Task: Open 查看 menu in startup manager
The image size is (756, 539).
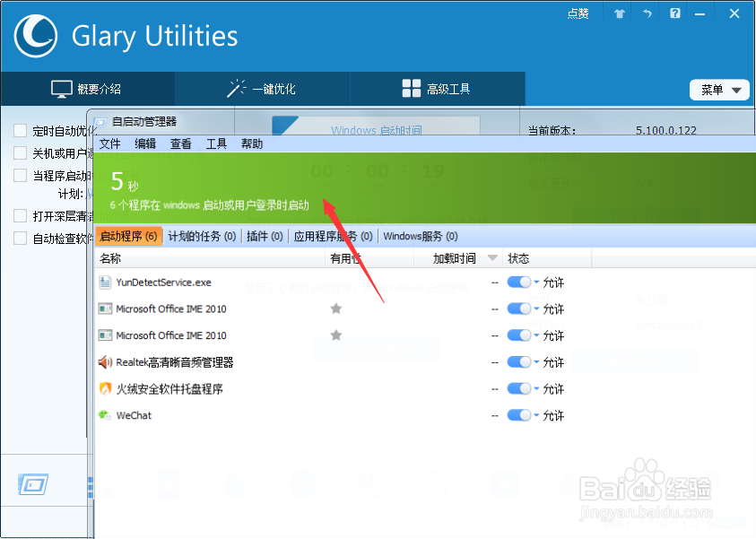Action: click(x=181, y=143)
